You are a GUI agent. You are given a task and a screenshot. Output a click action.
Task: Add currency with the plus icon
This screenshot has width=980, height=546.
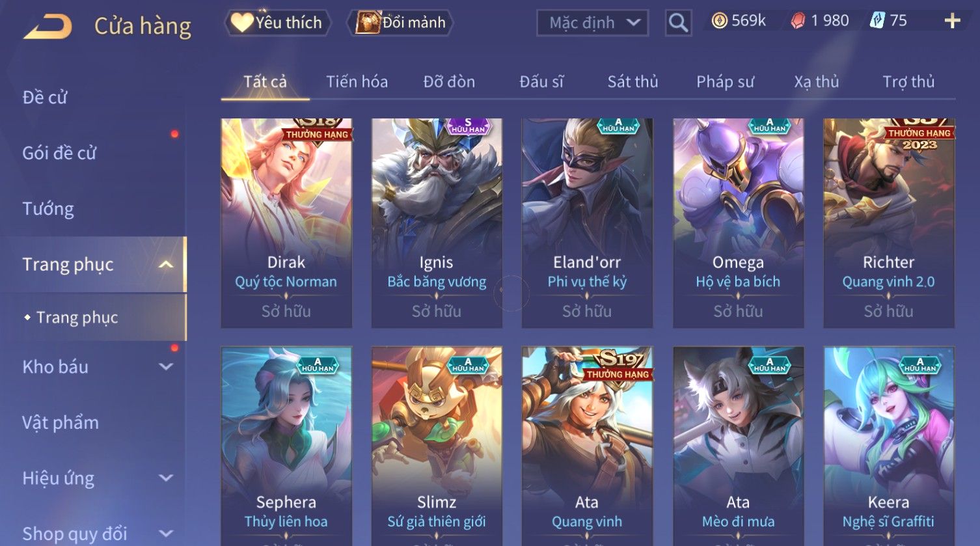(952, 21)
